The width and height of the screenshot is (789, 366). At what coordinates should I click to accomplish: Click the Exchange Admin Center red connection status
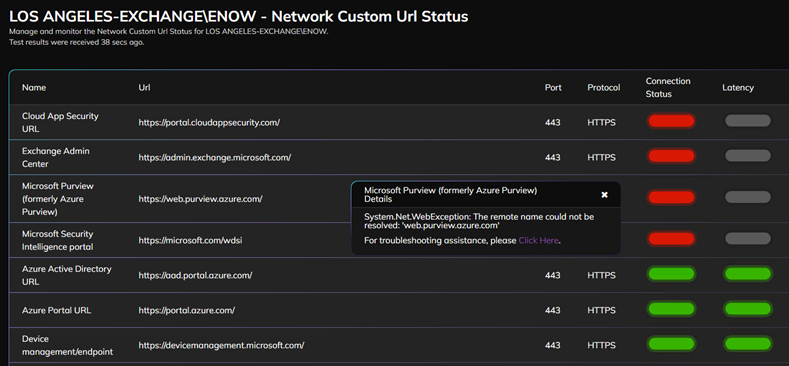(x=671, y=156)
